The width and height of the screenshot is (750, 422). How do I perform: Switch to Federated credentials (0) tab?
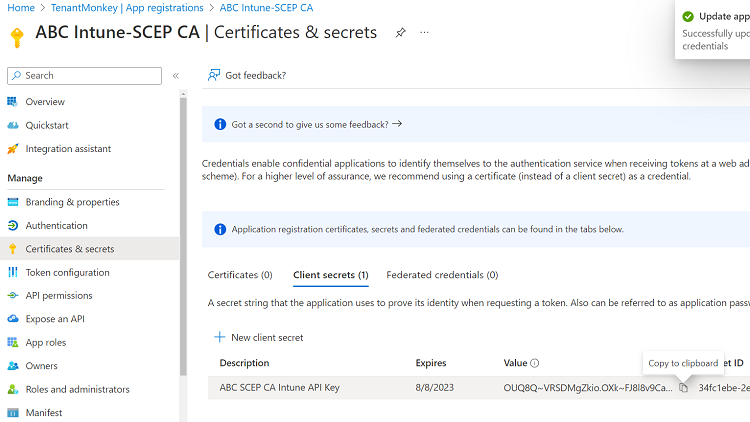coord(442,275)
